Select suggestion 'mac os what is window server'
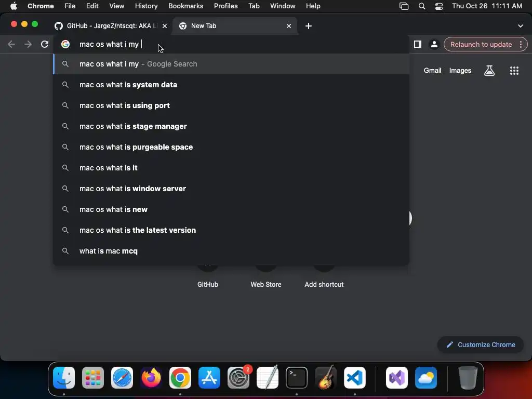 point(231,189)
